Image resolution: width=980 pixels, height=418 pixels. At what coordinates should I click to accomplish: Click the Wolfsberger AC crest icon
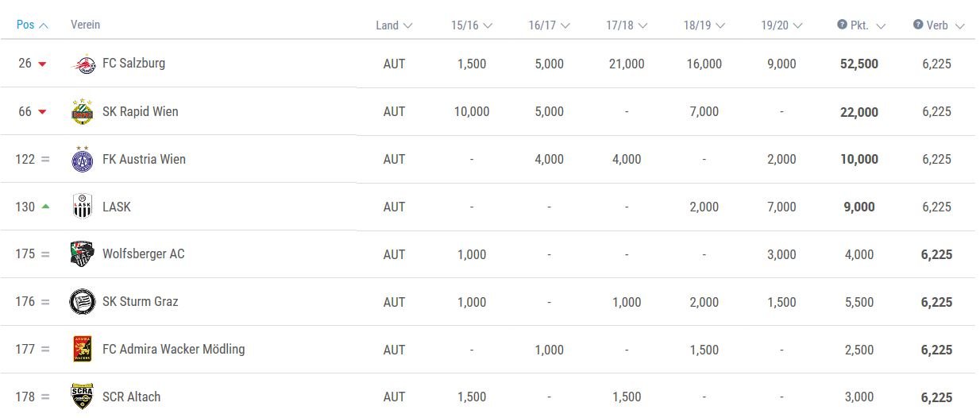point(83,254)
